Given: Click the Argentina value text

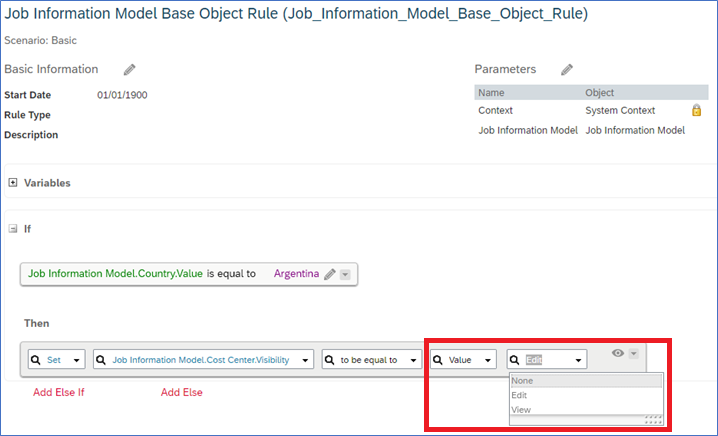Looking at the screenshot, I should pyautogui.click(x=296, y=274).
